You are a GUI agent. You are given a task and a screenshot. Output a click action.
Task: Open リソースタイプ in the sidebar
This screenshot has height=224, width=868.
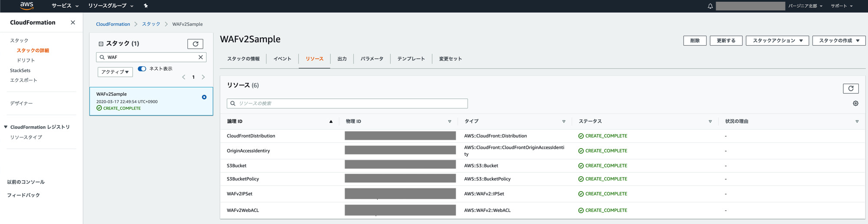point(26,137)
